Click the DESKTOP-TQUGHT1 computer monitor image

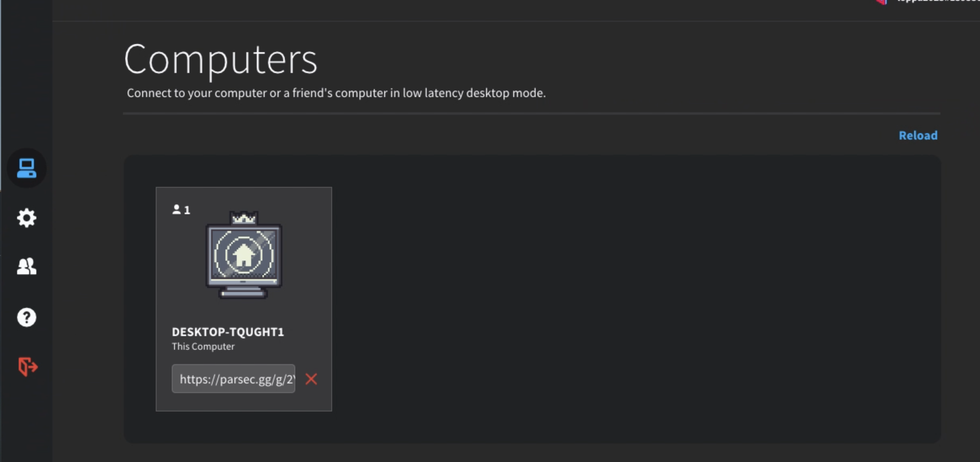click(244, 255)
